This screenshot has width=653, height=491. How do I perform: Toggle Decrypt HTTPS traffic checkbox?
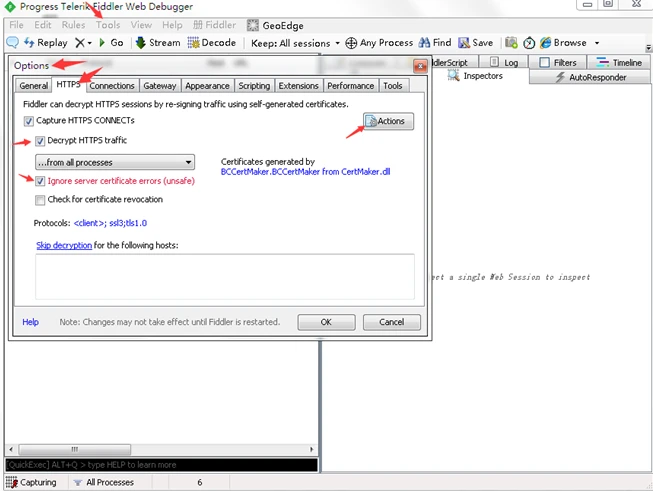point(40,141)
